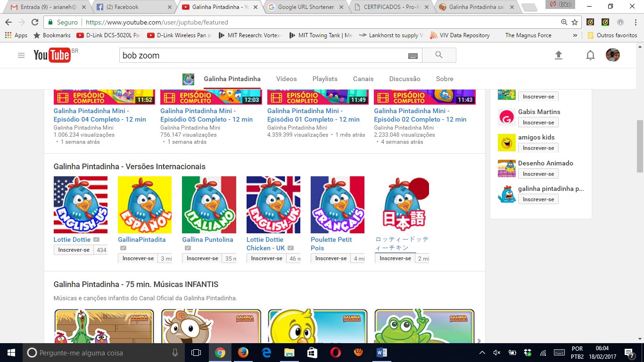
Task: Open the notifications bell
Action: [x=590, y=55]
